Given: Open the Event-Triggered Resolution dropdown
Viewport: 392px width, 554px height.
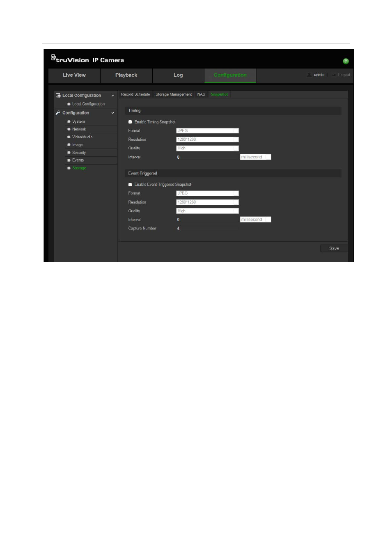Looking at the screenshot, I should click(207, 202).
